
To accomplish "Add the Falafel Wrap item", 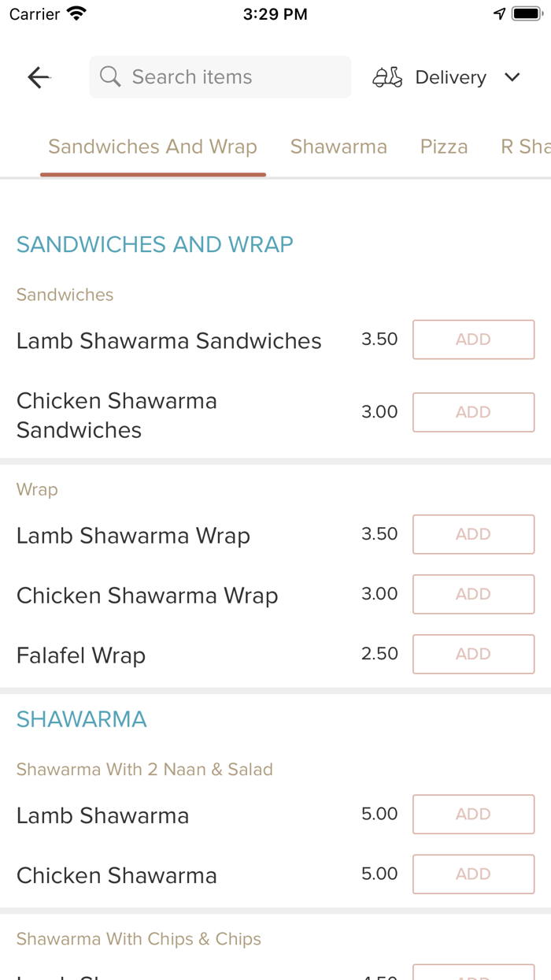I will tap(473, 654).
